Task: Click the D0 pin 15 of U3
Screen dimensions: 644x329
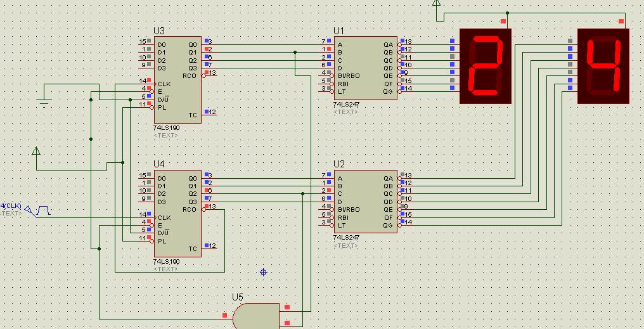Action: tap(146, 44)
